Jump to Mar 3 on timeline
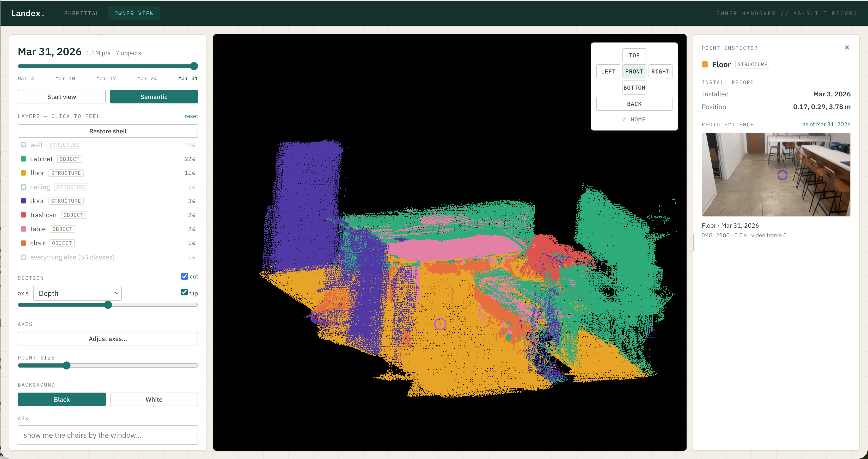Image resolution: width=868 pixels, height=459 pixels. pos(26,78)
